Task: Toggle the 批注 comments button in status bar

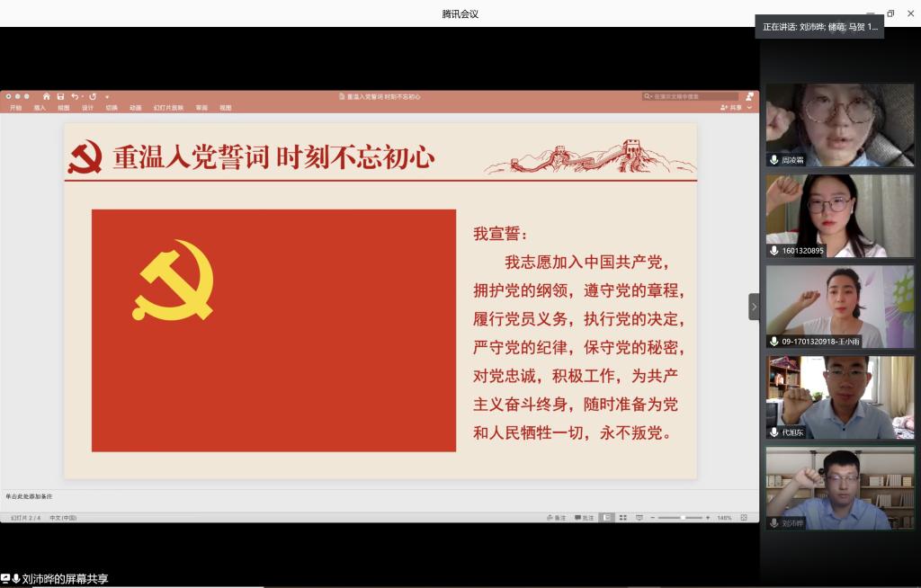Action: (x=585, y=518)
